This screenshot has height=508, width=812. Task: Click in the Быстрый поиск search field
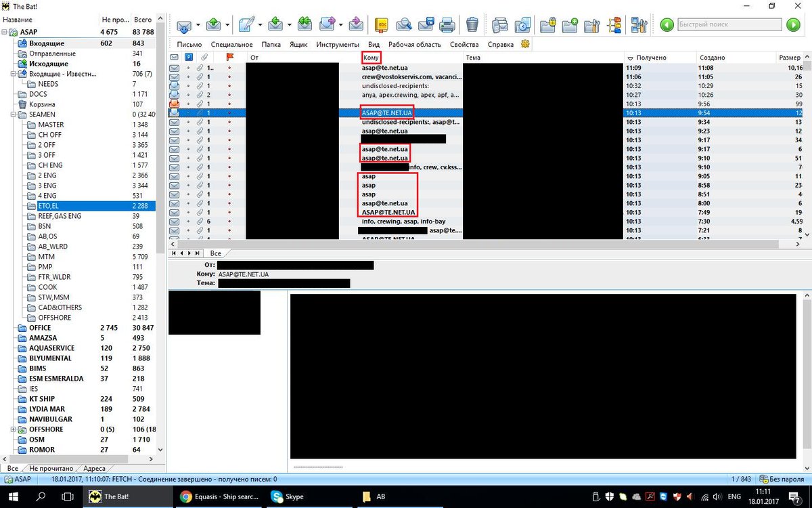pos(729,25)
